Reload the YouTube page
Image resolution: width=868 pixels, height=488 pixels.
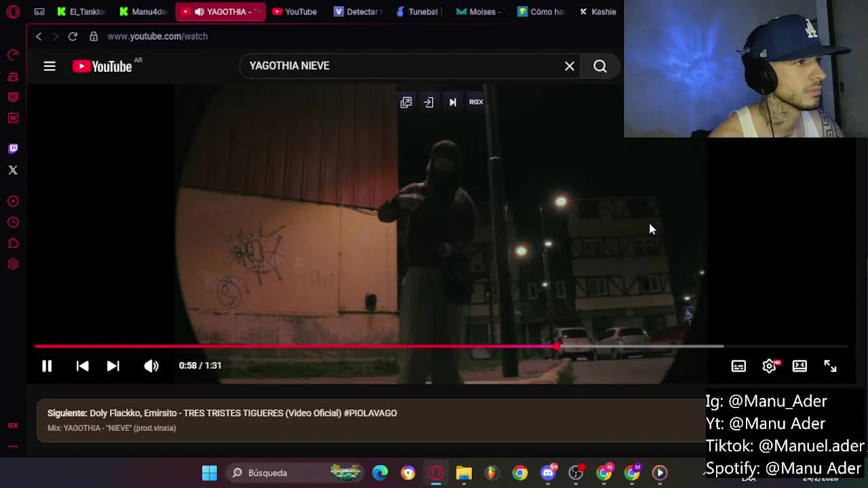[x=73, y=37]
